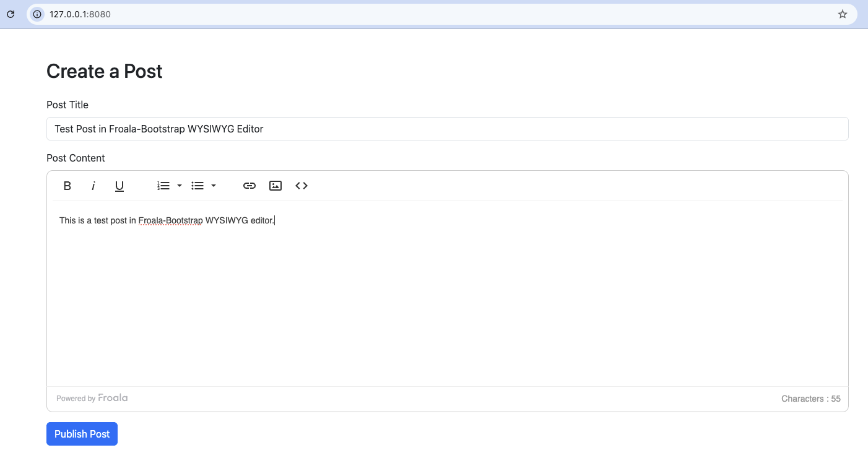This screenshot has width=868, height=458.
Task: Toggle italic formatting
Action: tap(93, 185)
